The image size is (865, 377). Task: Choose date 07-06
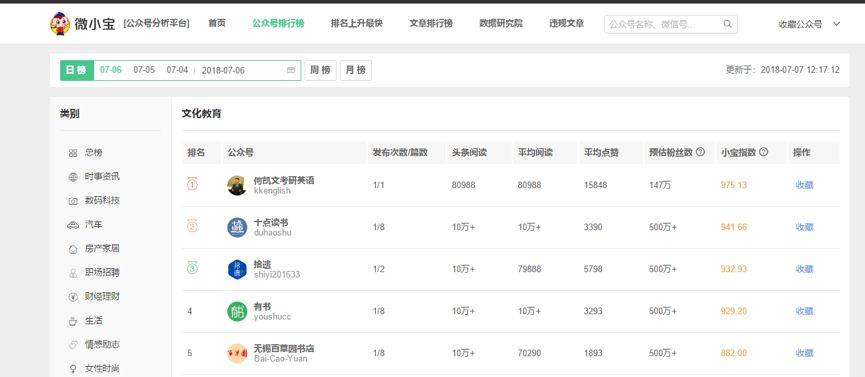pyautogui.click(x=110, y=70)
